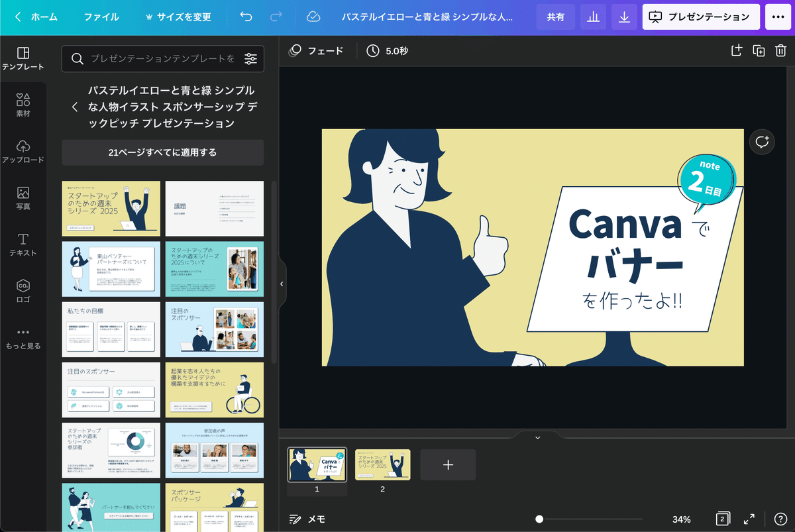Select the wheelchair illustration template page

pos(214,390)
